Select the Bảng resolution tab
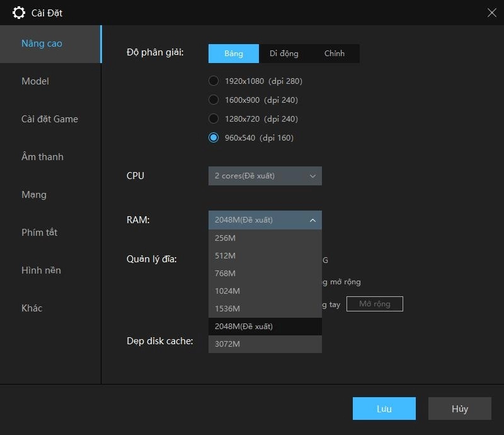The image size is (504, 435). pos(234,54)
